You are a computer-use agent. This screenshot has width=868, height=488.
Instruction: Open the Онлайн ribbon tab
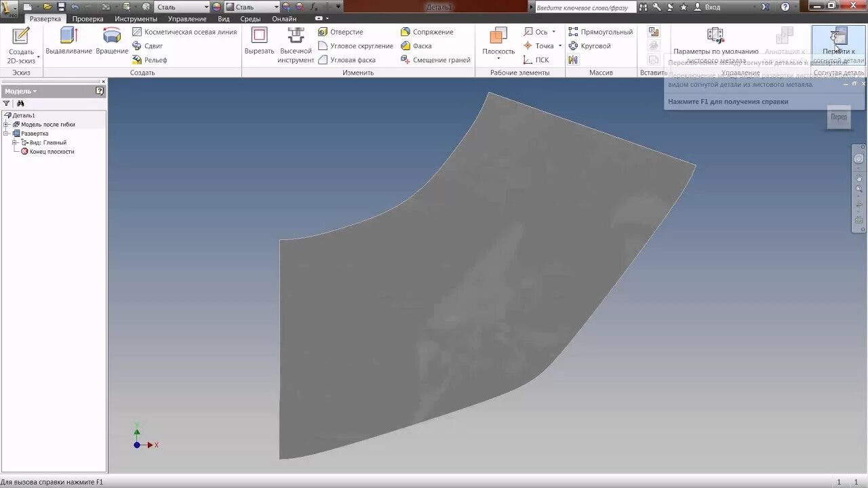pyautogui.click(x=284, y=19)
